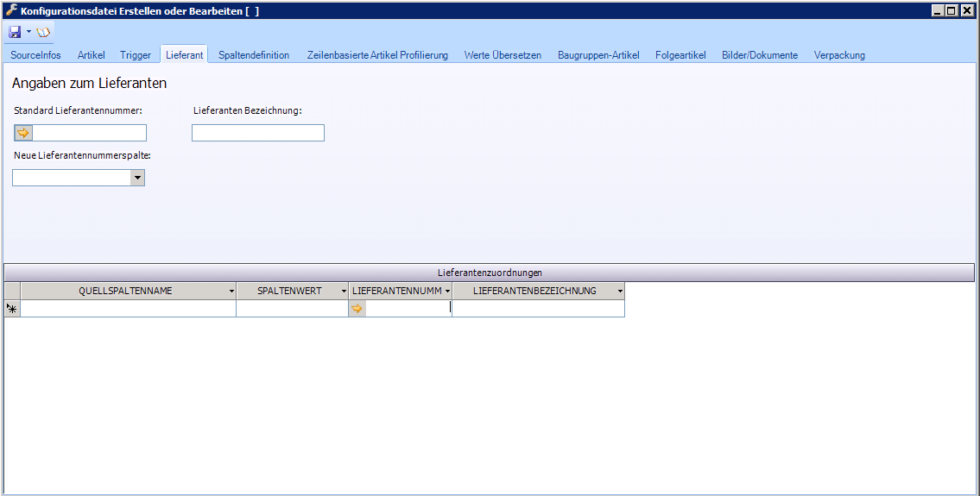
Task: Select the new row asterisk marker
Action: click(12, 309)
